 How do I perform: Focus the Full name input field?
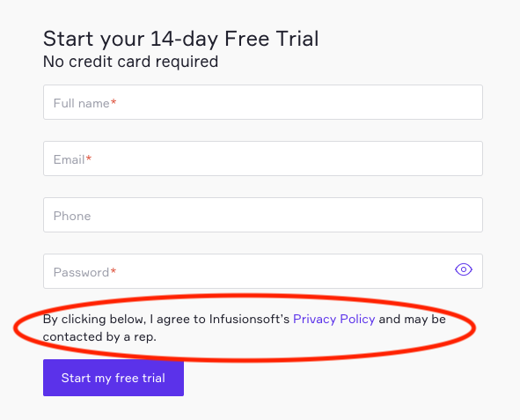[x=263, y=102]
